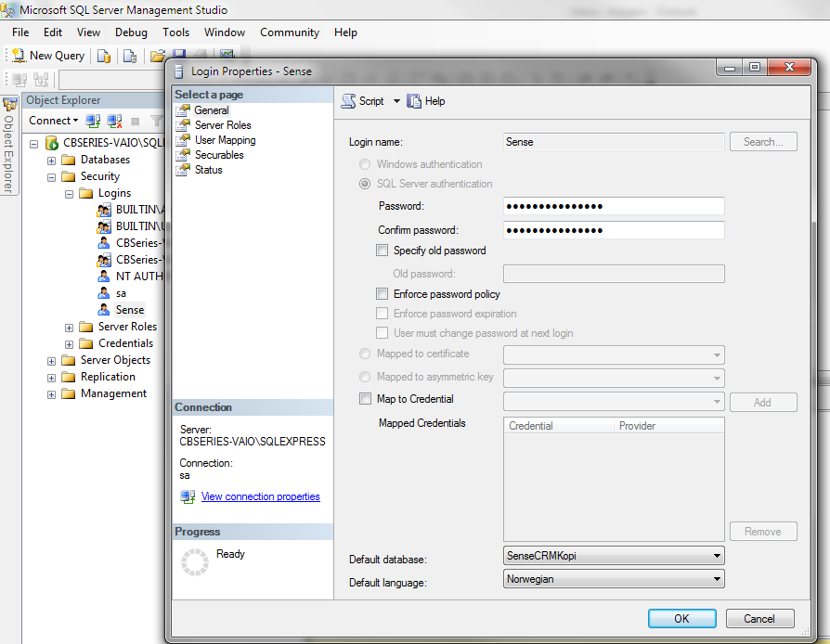830x644 pixels.
Task: Open the Edit menu
Action: 53,32
